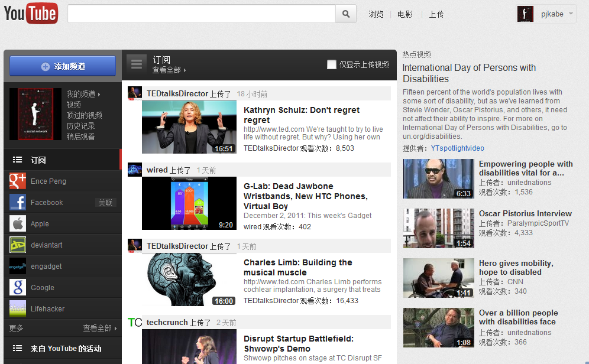Open the Google+ Ence Peng icon
589x364 pixels.
pos(18,181)
